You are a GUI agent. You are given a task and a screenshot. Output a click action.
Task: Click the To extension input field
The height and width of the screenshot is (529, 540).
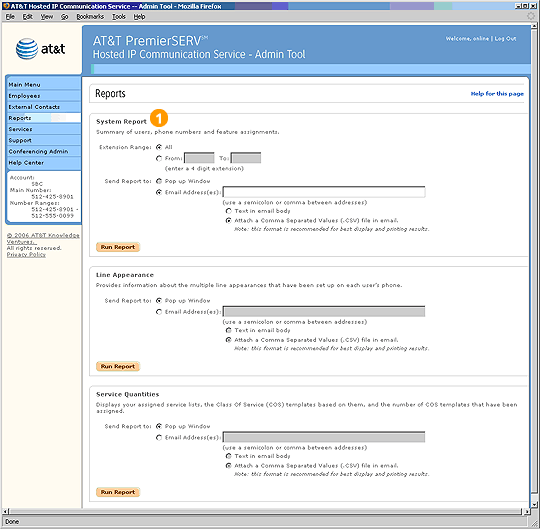pos(246,158)
